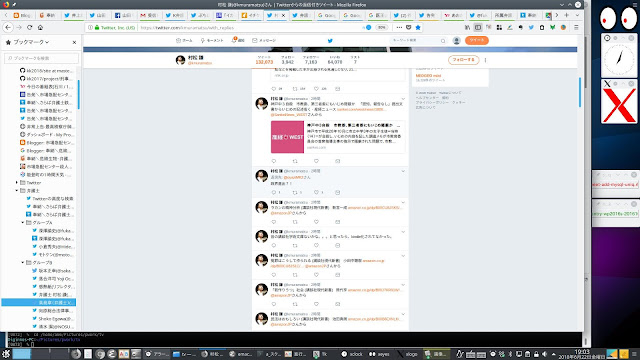Close the active Twitter tab
This screenshot has width=640, height=360.
click(x=283, y=15)
